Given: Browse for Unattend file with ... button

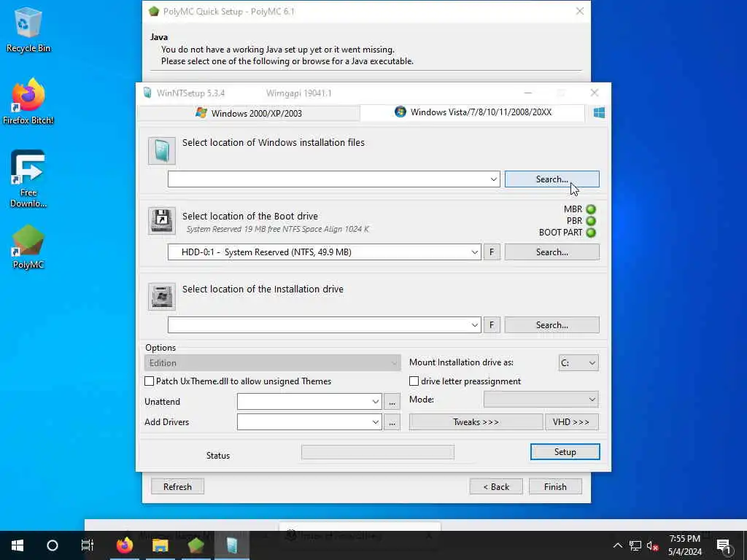Looking at the screenshot, I should click(x=392, y=402).
